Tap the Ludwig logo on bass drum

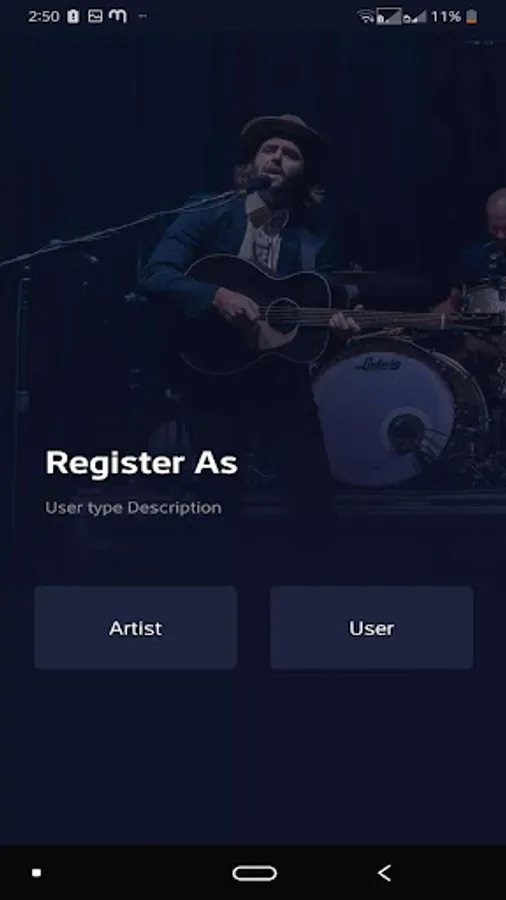378,363
